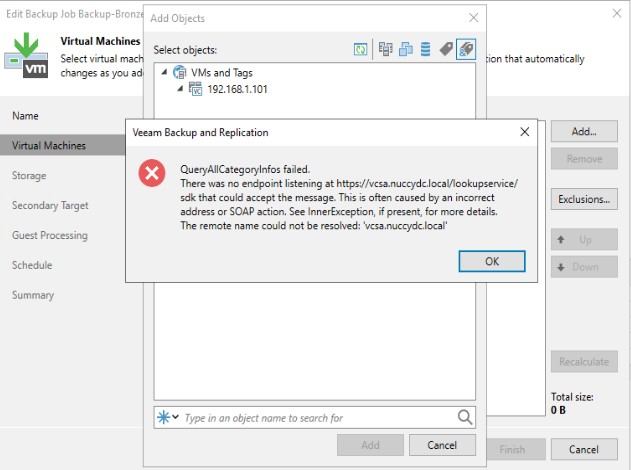Switch to Hosts and Clusters view

click(x=385, y=49)
